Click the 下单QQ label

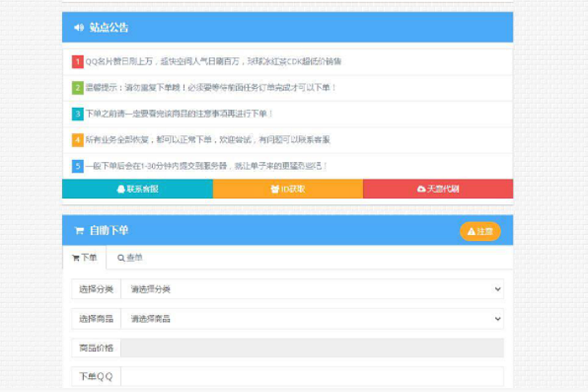click(x=96, y=376)
